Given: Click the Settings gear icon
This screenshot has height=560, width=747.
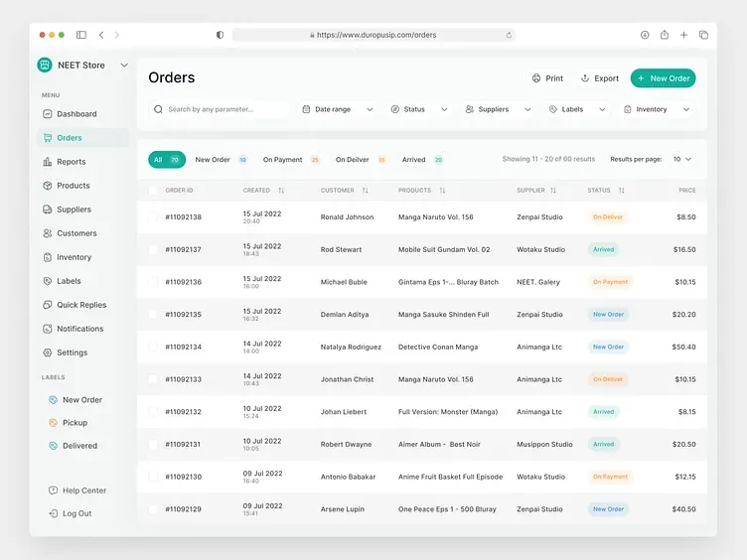Looking at the screenshot, I should click(x=47, y=352).
